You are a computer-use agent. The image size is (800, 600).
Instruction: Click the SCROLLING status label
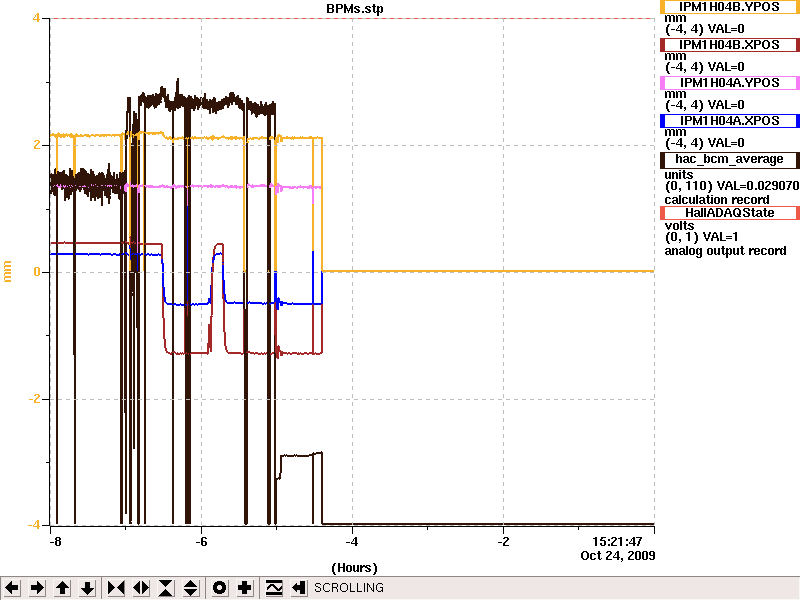coord(348,588)
